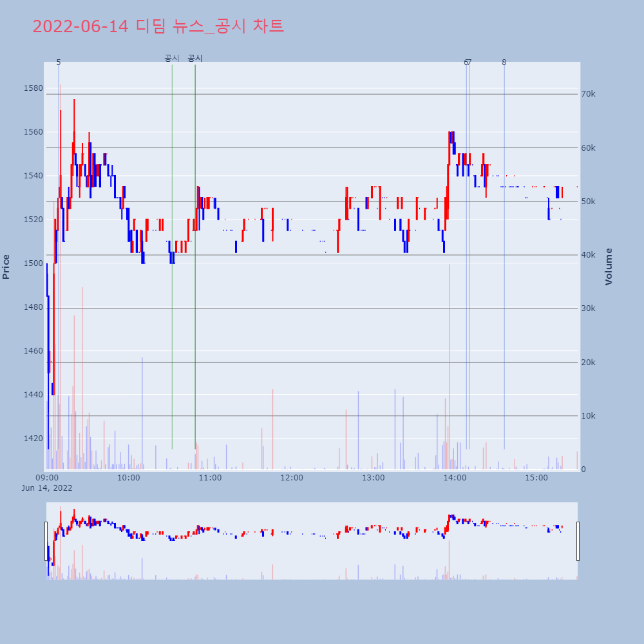Screen dimensions: 644x644
Task: Click the 09:00 x-axis tick label
Action: [x=47, y=478]
